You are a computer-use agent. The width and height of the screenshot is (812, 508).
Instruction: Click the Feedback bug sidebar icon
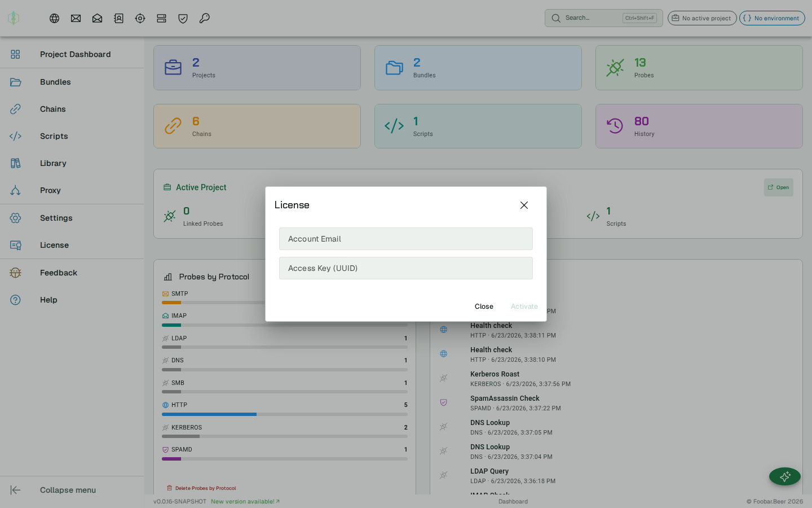[x=15, y=273]
